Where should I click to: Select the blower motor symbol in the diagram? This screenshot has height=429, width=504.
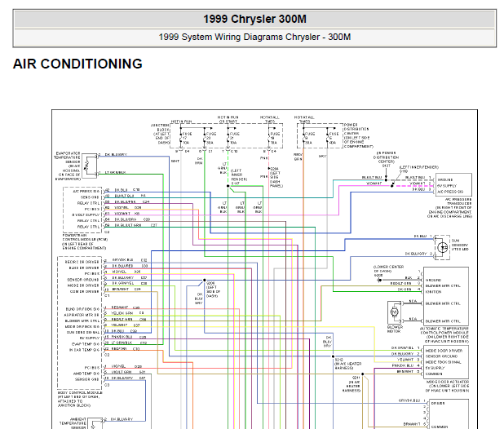tap(395, 312)
